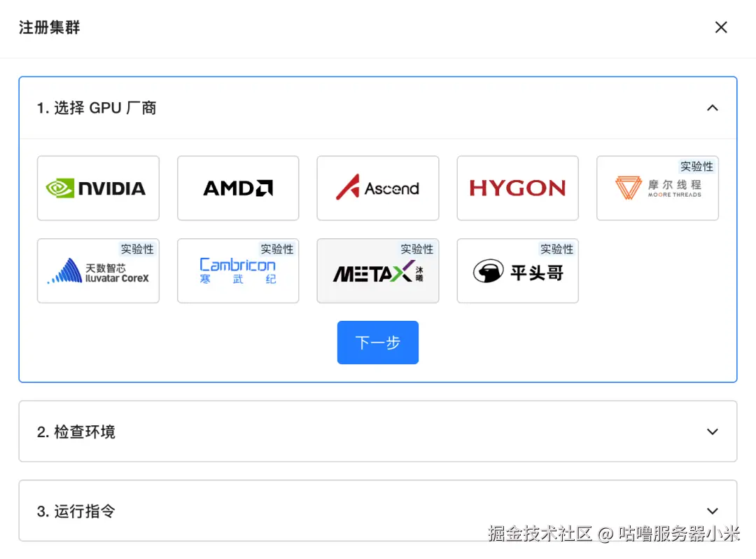The height and width of the screenshot is (559, 756).
Task: Click the 实验性 tag on Moore Threads
Action: pyautogui.click(x=696, y=167)
